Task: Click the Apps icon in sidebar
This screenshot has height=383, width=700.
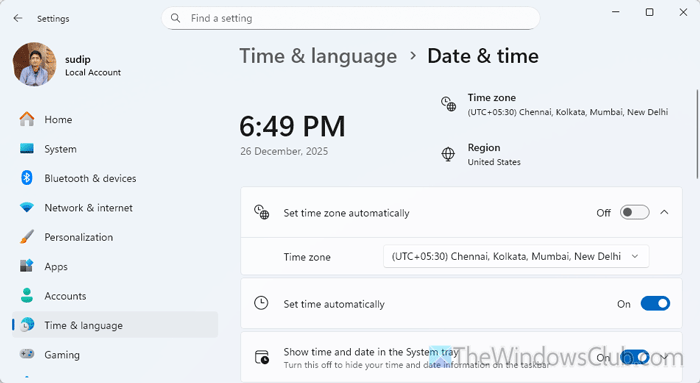Action: point(27,266)
